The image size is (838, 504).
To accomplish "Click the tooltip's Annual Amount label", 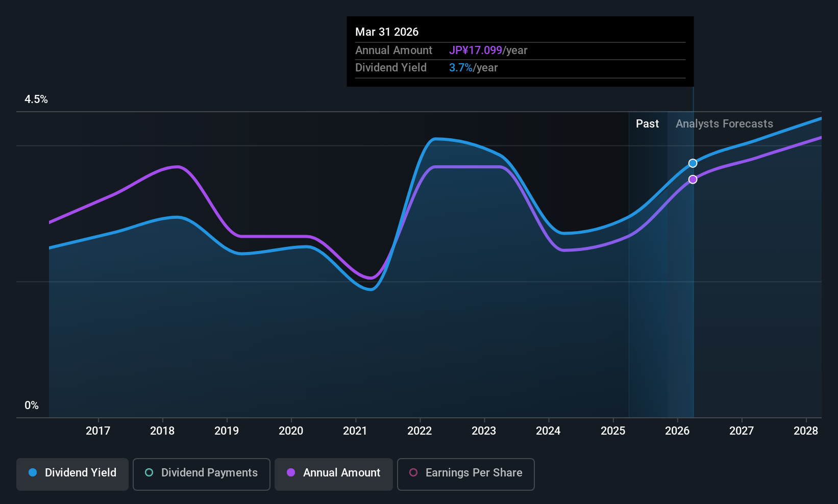I will [393, 51].
